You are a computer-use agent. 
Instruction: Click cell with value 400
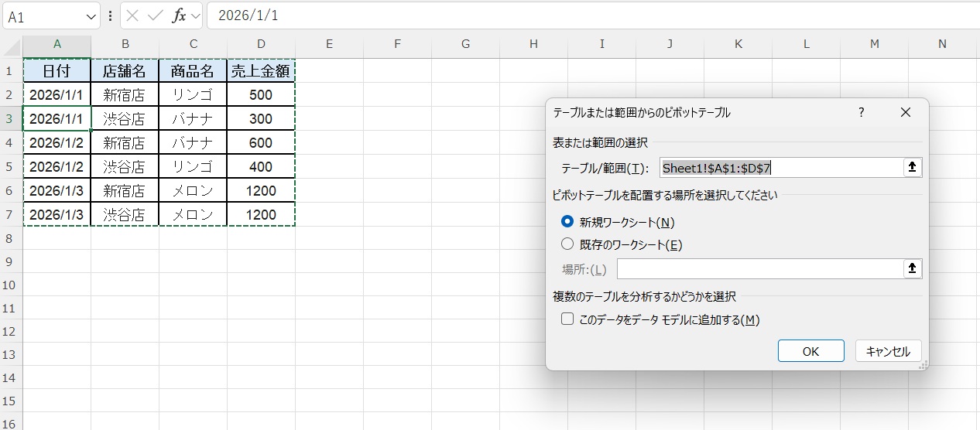pos(261,166)
